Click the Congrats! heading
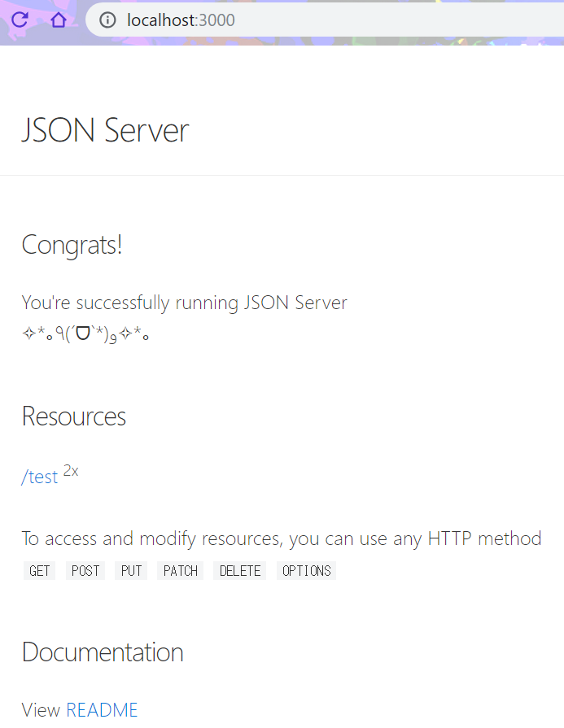Viewport: 564px width, 728px height. click(x=72, y=245)
